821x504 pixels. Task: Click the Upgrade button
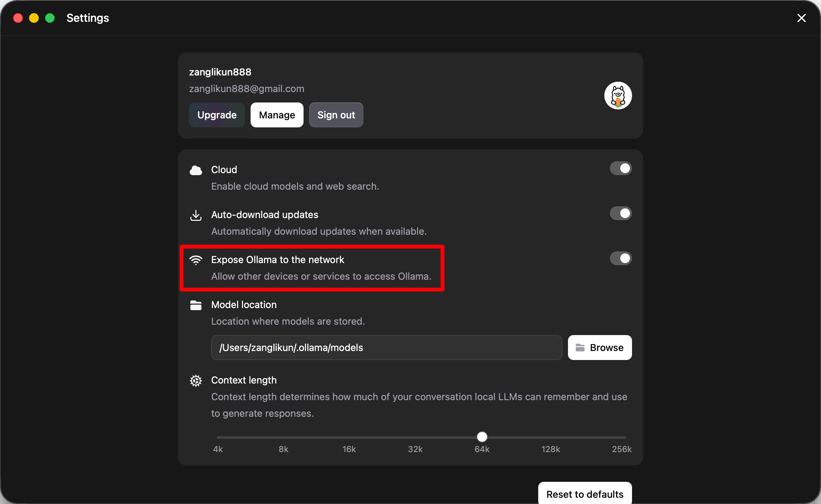217,115
